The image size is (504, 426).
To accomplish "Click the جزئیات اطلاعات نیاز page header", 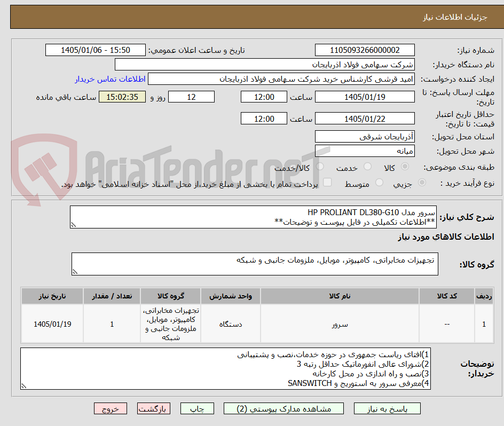I will [x=455, y=17].
